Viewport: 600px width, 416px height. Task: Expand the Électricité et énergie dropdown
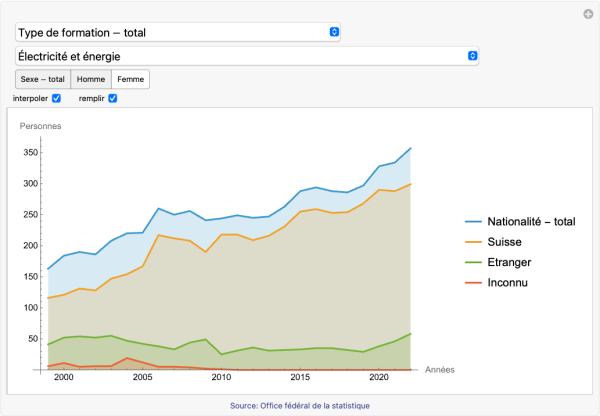tap(246, 56)
